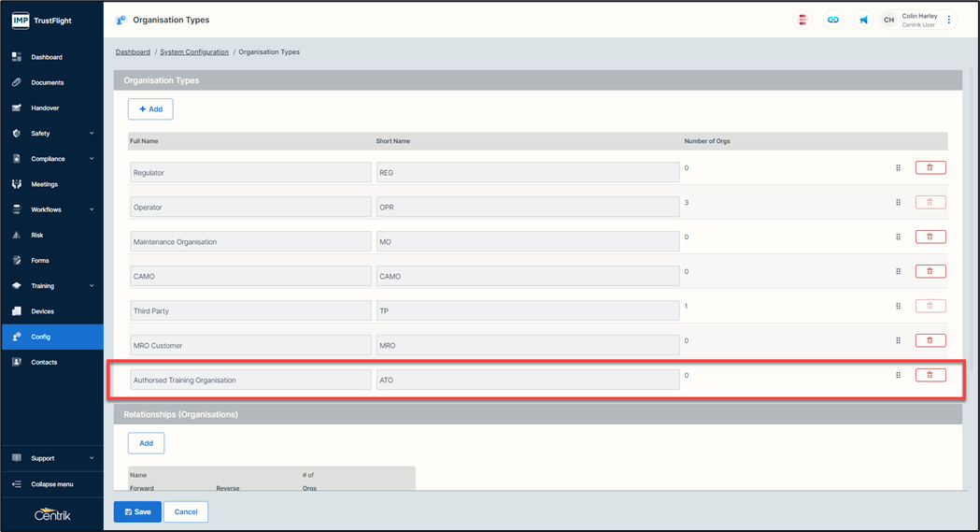The width and height of the screenshot is (980, 532).
Task: Click the megaphone announcements icon
Action: pyautogui.click(x=863, y=20)
